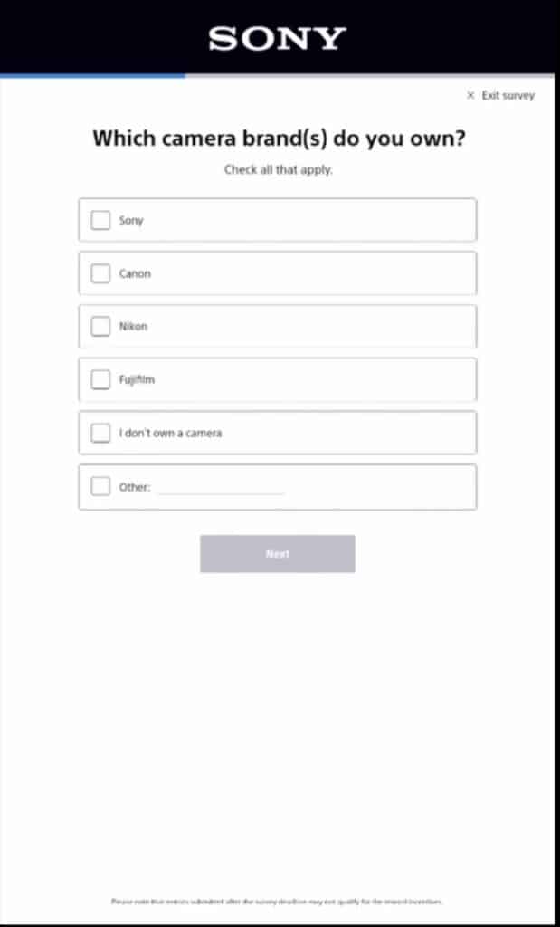Check the I don't own a camera box
Screen dimensions: 560x927
coord(100,433)
